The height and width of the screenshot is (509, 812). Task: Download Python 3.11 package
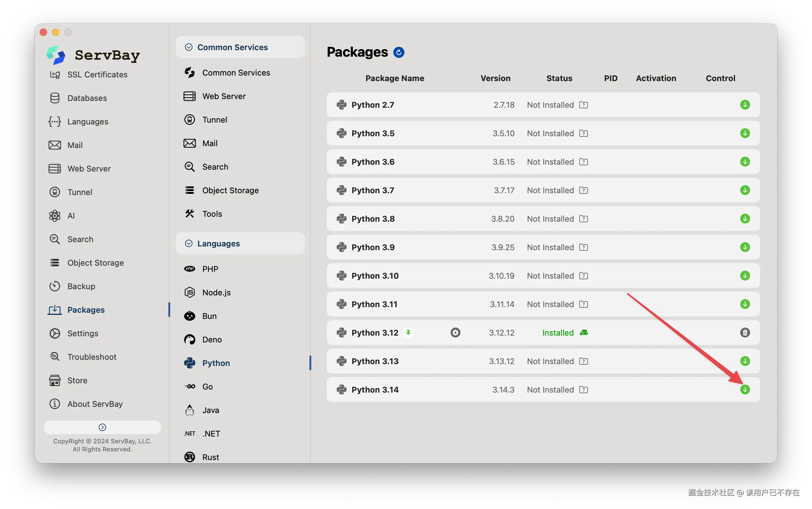pyautogui.click(x=745, y=304)
